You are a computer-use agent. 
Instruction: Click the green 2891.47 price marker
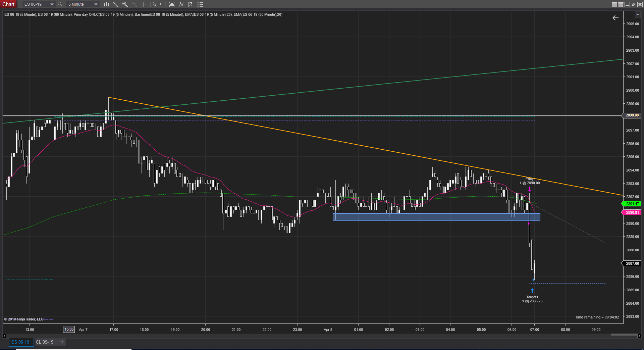[x=632, y=204]
